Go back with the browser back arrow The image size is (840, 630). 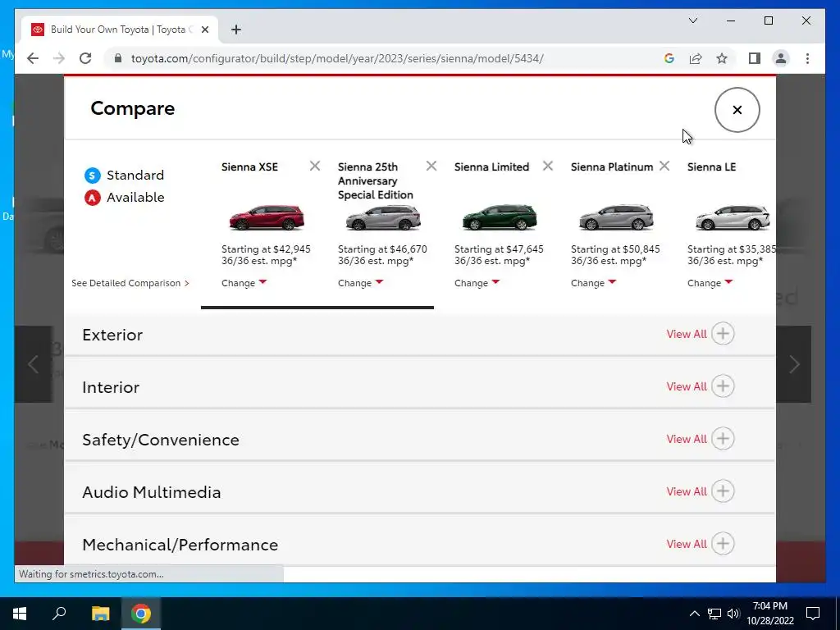coord(33,58)
